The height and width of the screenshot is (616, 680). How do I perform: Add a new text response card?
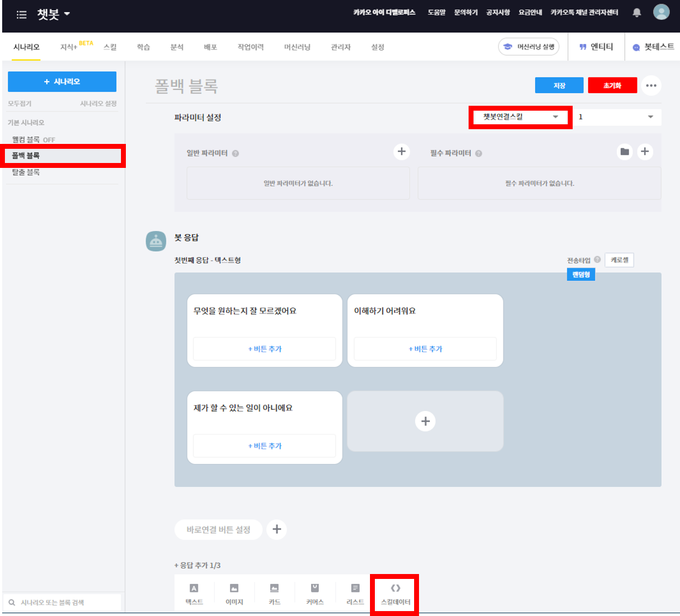pyautogui.click(x=425, y=421)
